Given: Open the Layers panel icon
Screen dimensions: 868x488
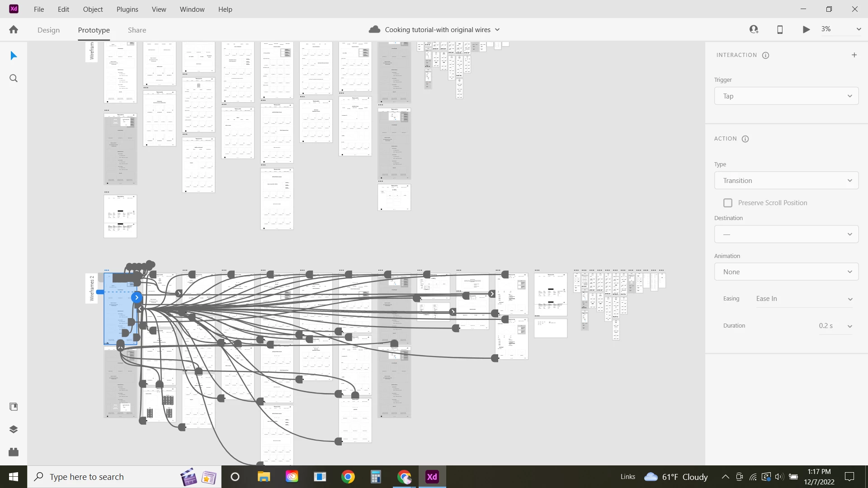Looking at the screenshot, I should [x=14, y=429].
